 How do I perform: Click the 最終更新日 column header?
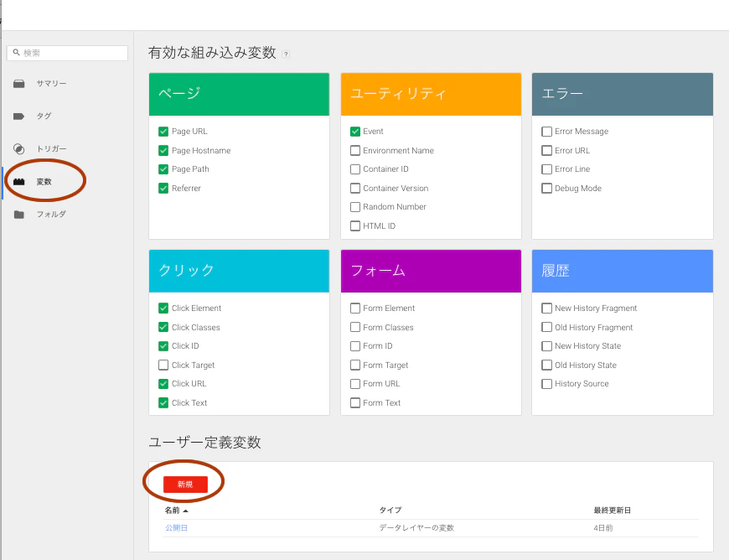tap(613, 511)
